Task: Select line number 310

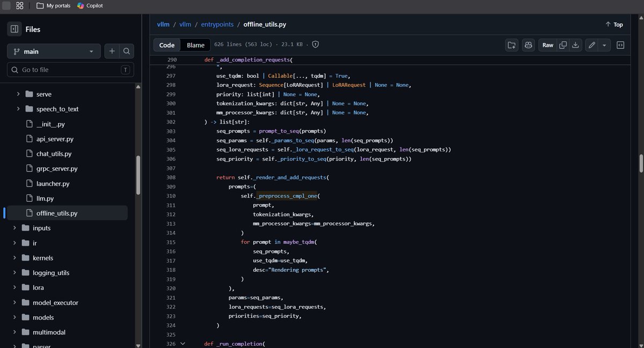Action: 171,196
